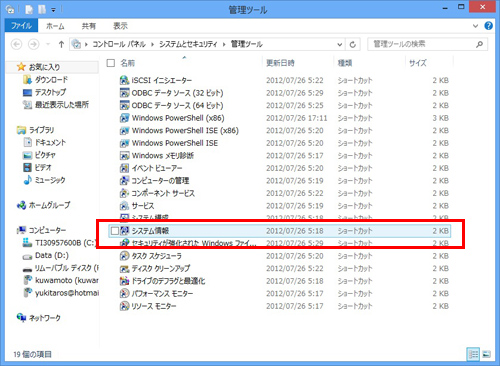Click the back navigation arrow

(17, 44)
